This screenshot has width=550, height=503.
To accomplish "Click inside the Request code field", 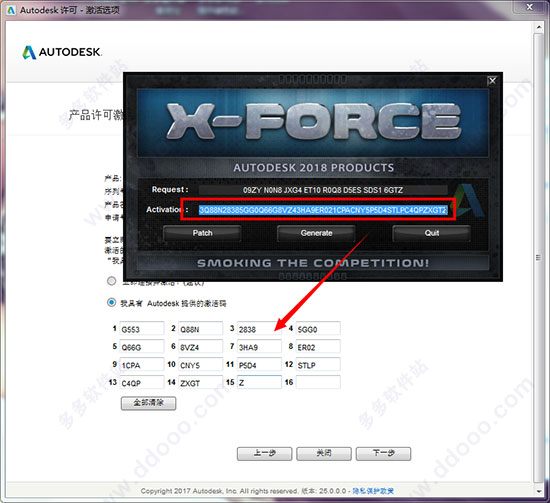I will [x=323, y=190].
